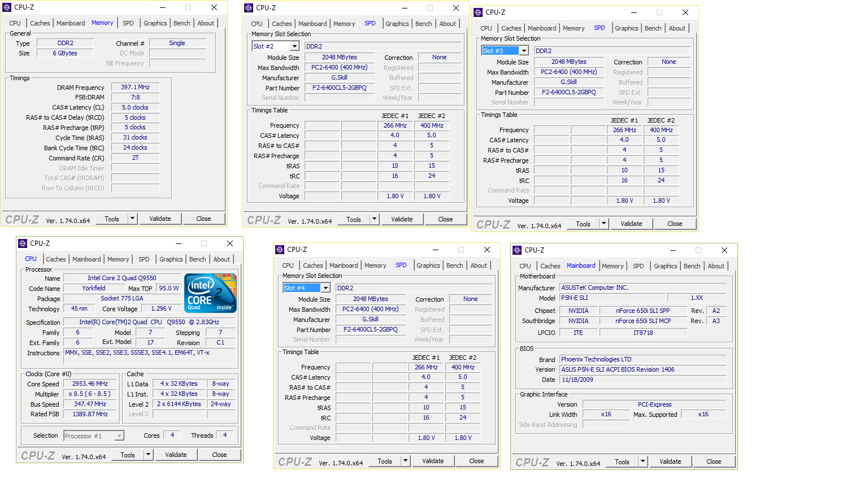This screenshot has height=488, width=868.
Task: Click the CPU-Z app icon in Slot #2 window title bar
Action: [249, 8]
